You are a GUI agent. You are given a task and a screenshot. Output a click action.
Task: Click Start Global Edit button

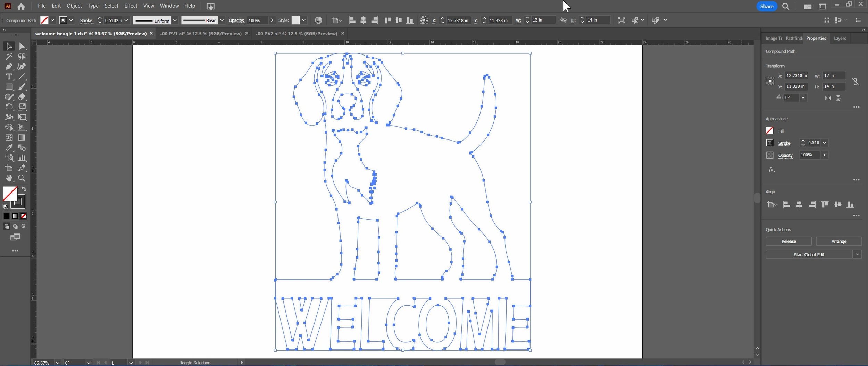[x=809, y=254]
